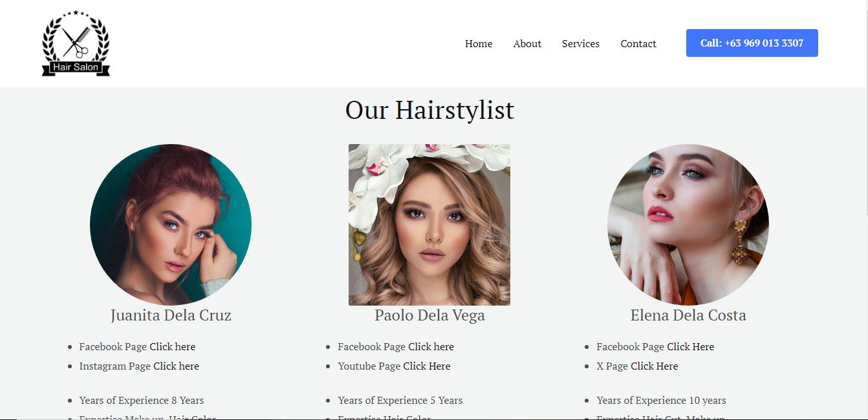The image size is (868, 420).
Task: Navigate to the Contact page
Action: point(638,44)
